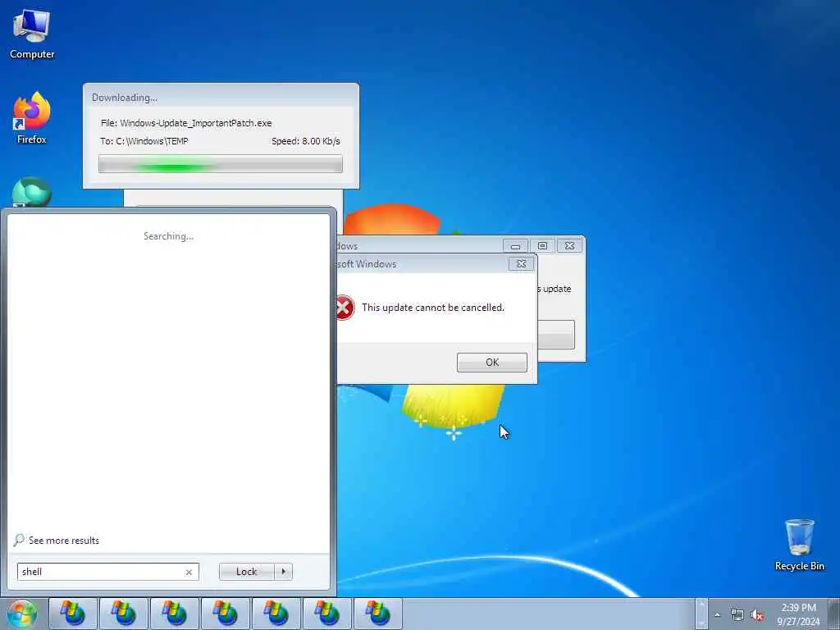This screenshot has height=630, width=840.
Task: Click 'Searching...' status text in start menu
Action: click(x=169, y=236)
